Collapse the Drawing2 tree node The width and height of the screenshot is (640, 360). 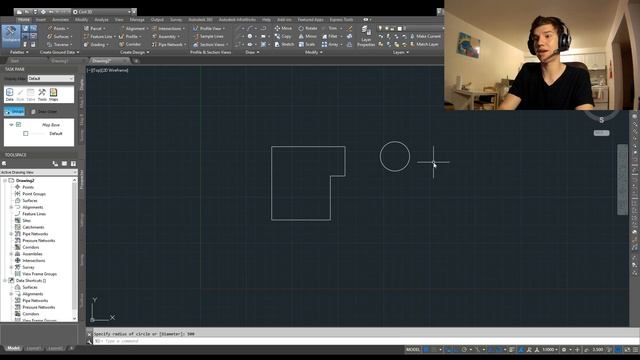4,180
